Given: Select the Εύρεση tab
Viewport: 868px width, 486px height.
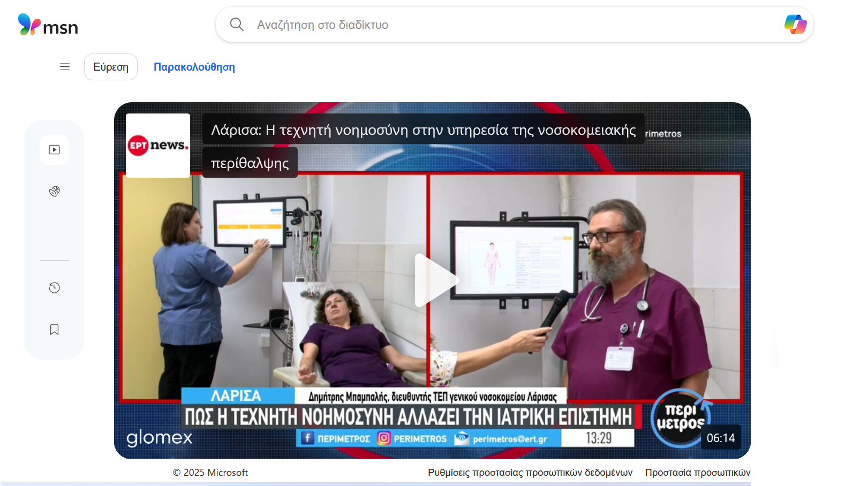Looking at the screenshot, I should point(111,67).
